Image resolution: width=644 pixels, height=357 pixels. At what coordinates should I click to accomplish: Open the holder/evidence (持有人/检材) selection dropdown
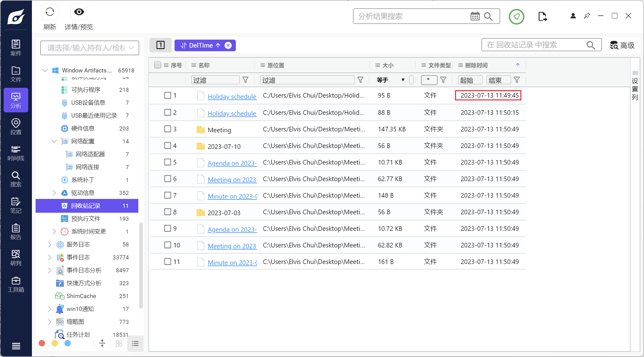point(90,48)
